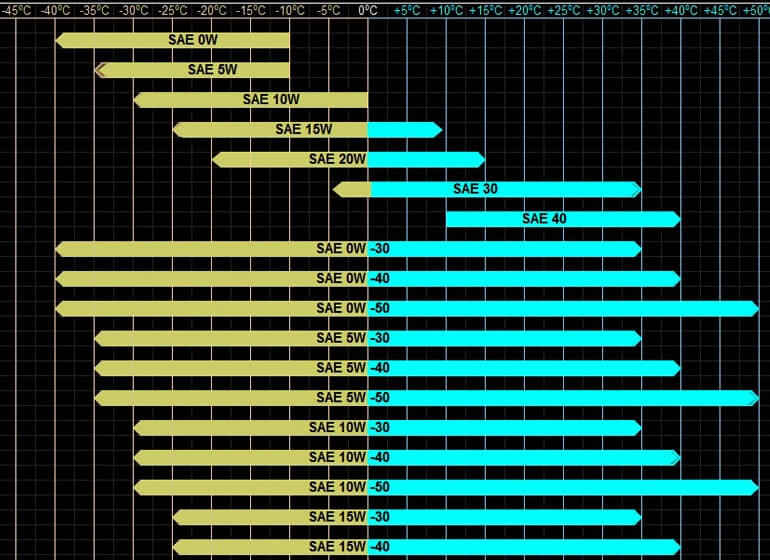Viewport: 770px width, 560px height.
Task: Click the SAE 5W-30 bar label
Action: 353,338
